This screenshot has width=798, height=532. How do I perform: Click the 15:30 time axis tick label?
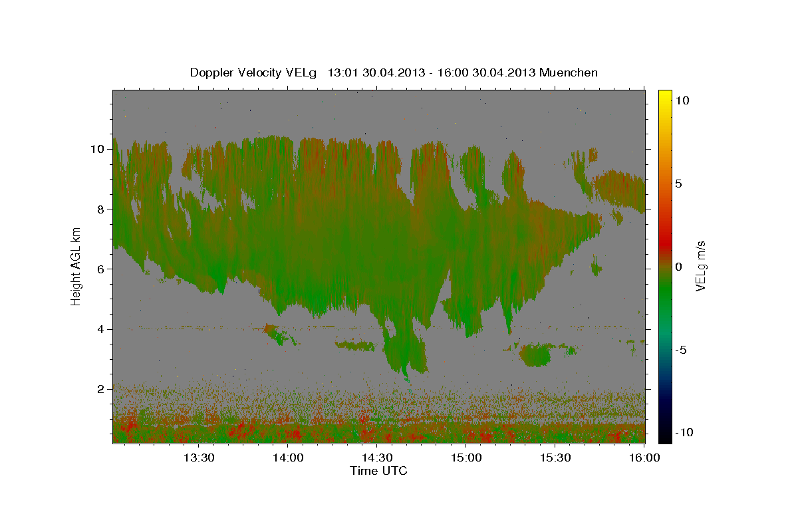pyautogui.click(x=555, y=458)
